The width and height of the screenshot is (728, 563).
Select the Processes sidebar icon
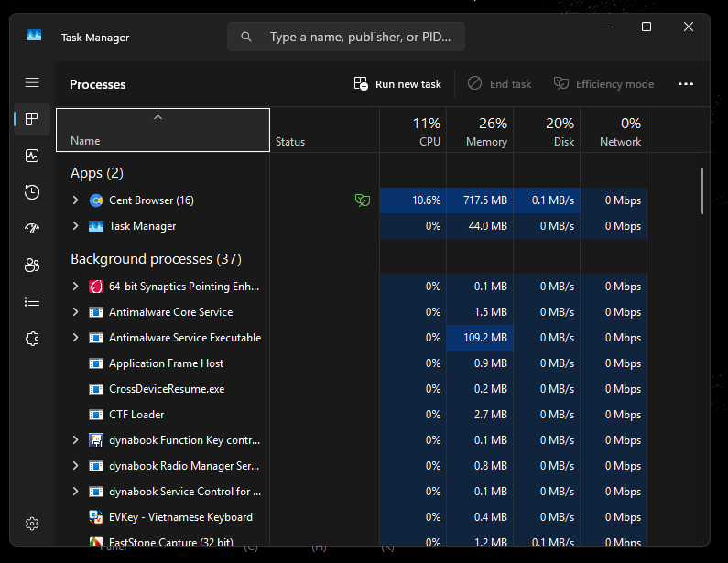tap(32, 119)
